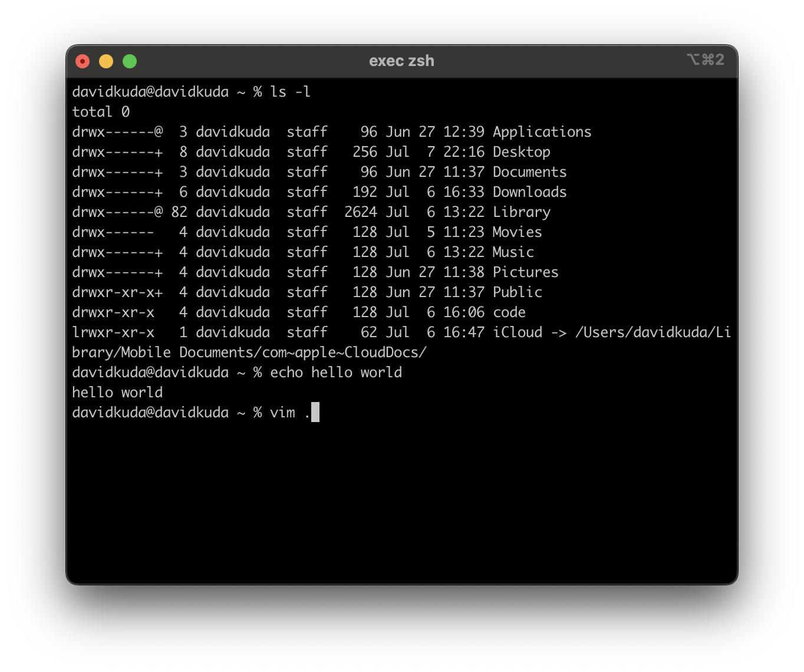Click the Applications directory name

pos(542,132)
